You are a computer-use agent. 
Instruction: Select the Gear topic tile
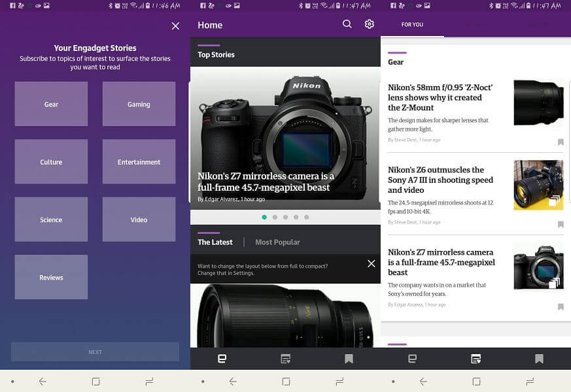[52, 104]
